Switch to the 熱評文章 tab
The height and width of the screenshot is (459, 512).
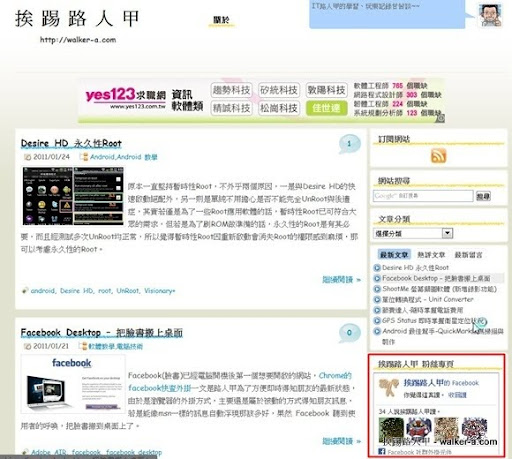pos(431,255)
